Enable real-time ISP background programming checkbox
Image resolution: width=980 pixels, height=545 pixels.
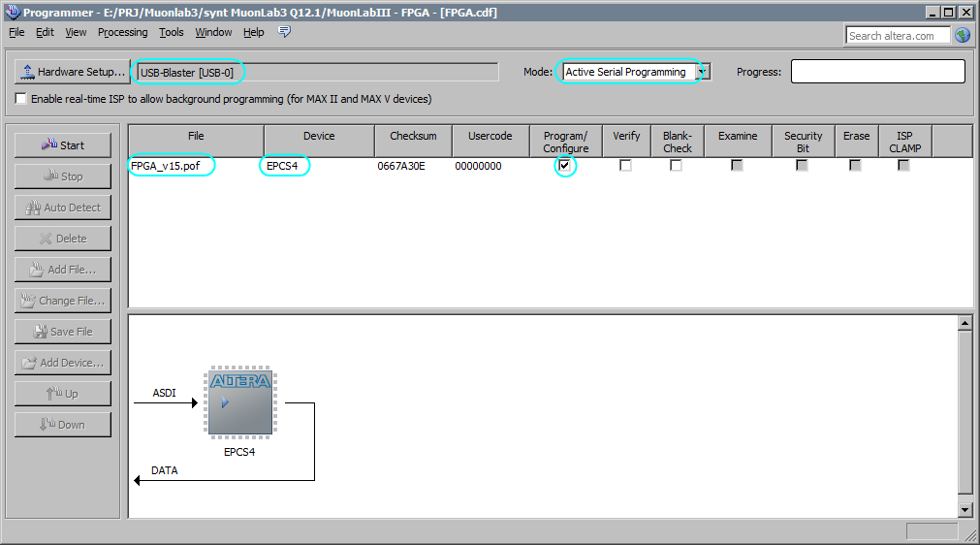[x=21, y=99]
